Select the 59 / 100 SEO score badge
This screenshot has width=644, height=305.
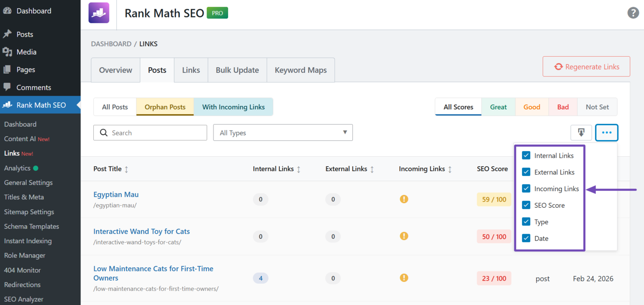click(494, 199)
